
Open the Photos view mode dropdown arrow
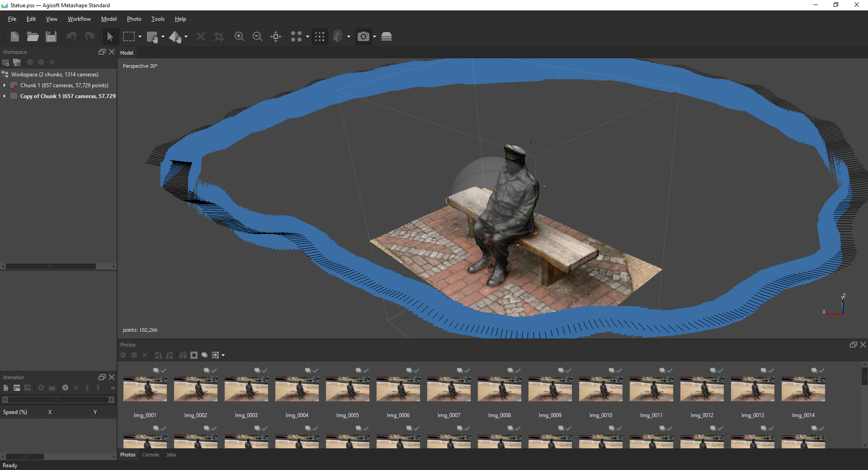(x=223, y=355)
